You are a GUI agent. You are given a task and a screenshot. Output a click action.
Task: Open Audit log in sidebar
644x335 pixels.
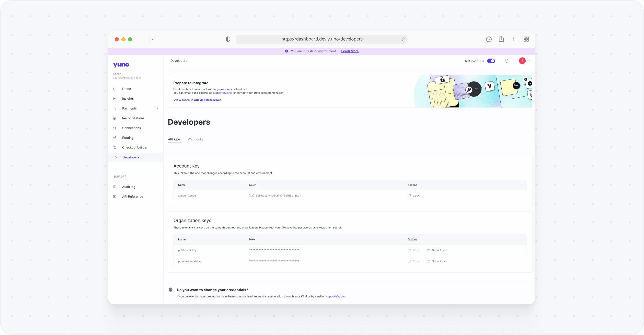tap(129, 187)
